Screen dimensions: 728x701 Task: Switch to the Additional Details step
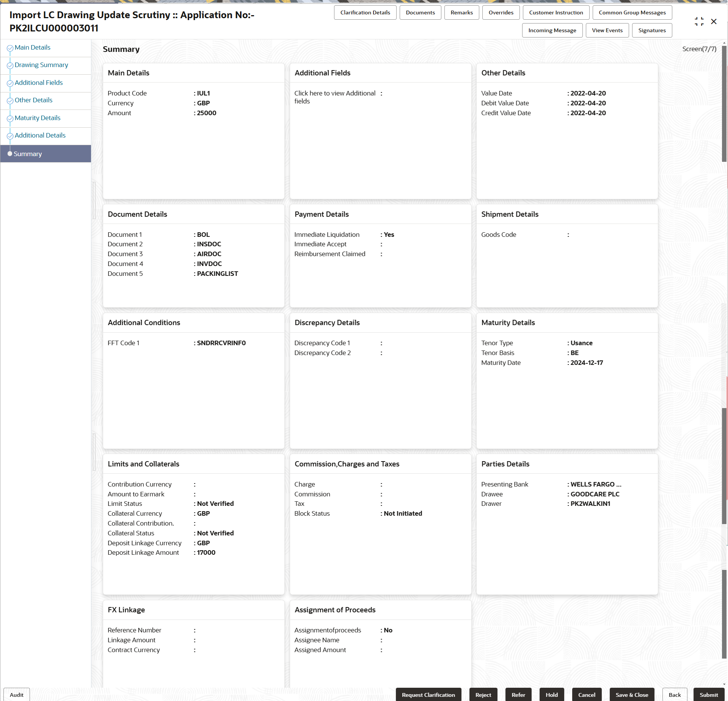click(40, 135)
